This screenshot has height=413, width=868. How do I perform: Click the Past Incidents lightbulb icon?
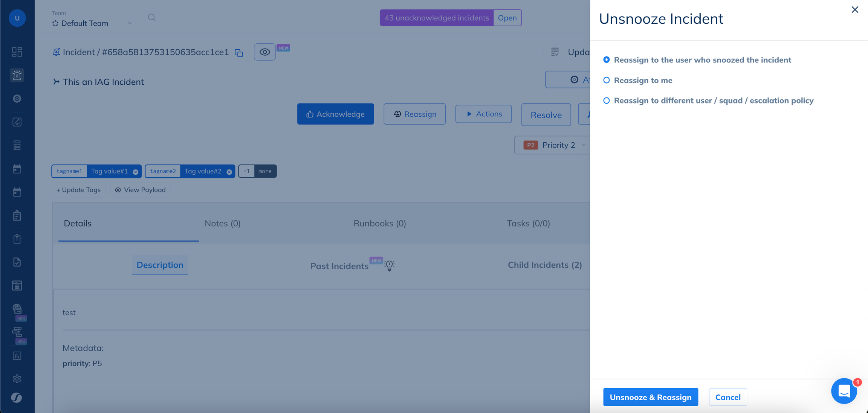click(x=390, y=265)
